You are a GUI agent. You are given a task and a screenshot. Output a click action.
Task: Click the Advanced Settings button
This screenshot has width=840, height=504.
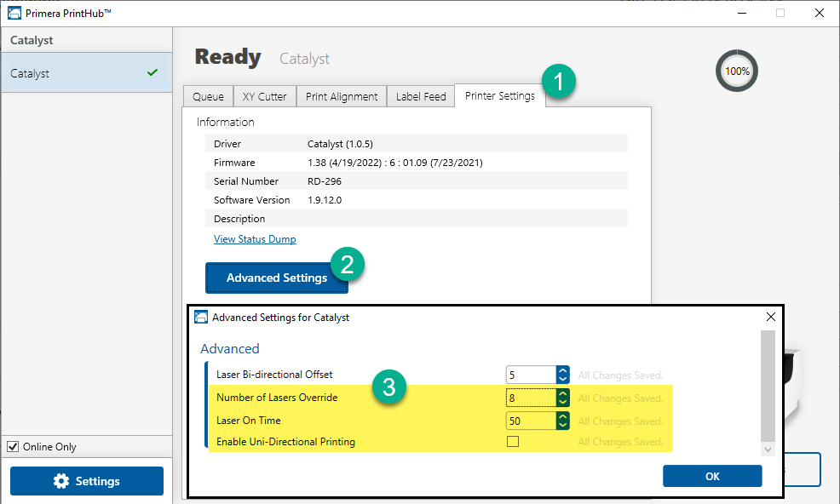(x=277, y=278)
